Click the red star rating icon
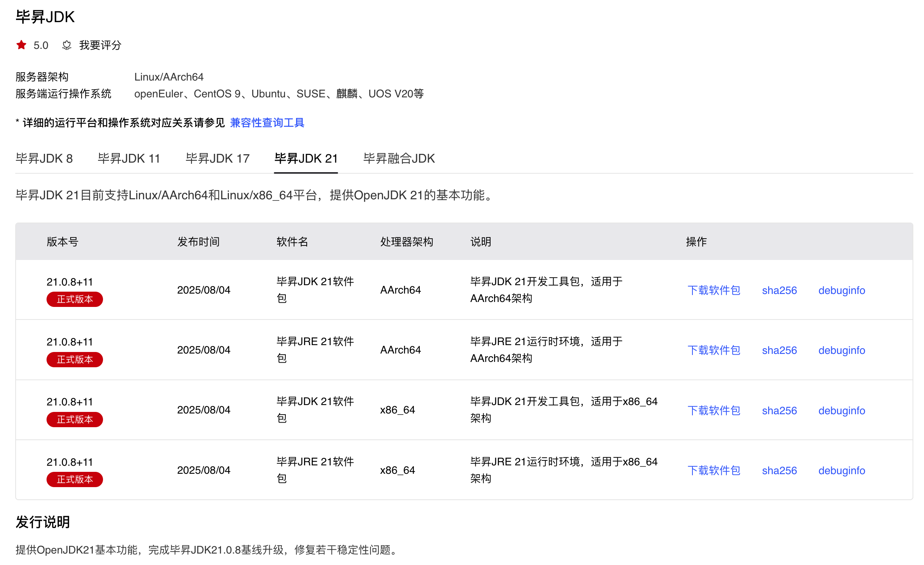This screenshot has height=565, width=924. pyautogui.click(x=21, y=45)
